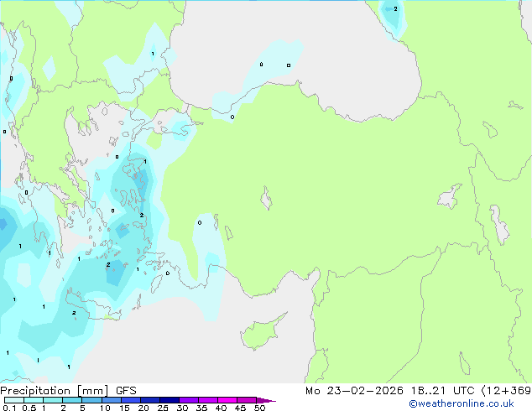Select legend swatch between 15 and 20
532x411 pixels.
point(131,400)
